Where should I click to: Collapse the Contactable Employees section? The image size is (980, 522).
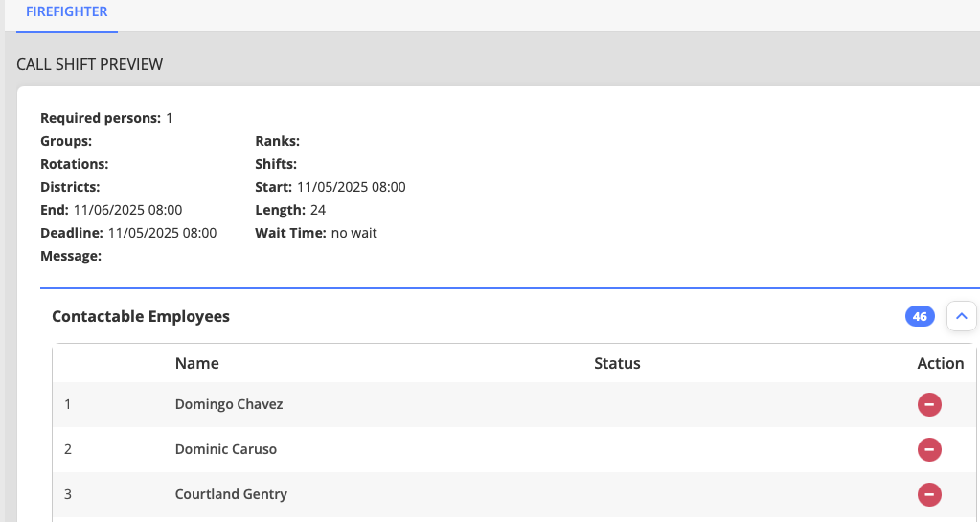962,316
